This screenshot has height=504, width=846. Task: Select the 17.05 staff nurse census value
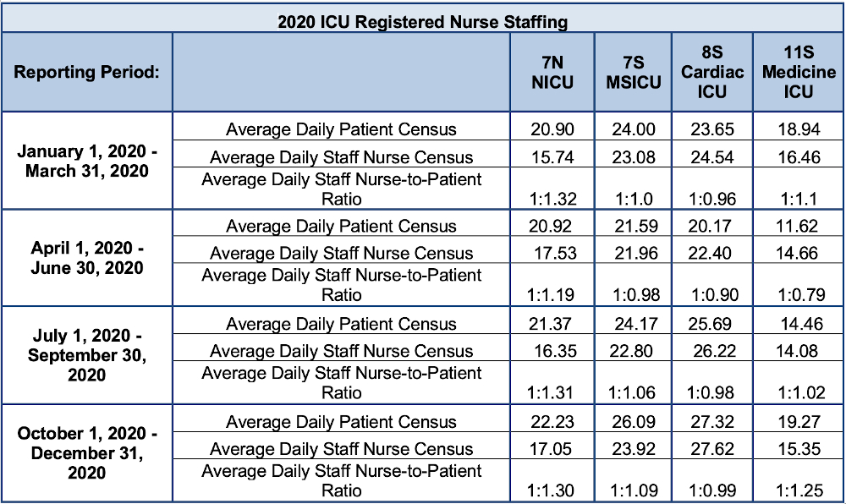(552, 449)
